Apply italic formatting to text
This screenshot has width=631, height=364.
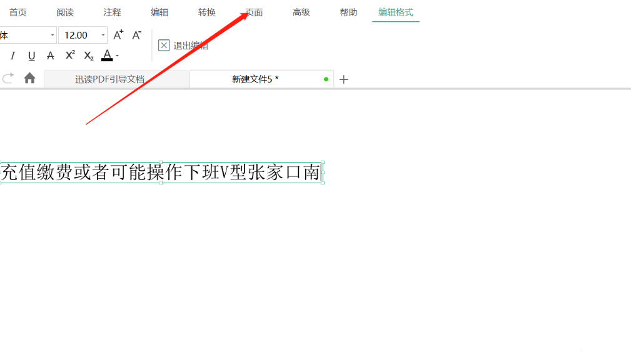coord(12,56)
